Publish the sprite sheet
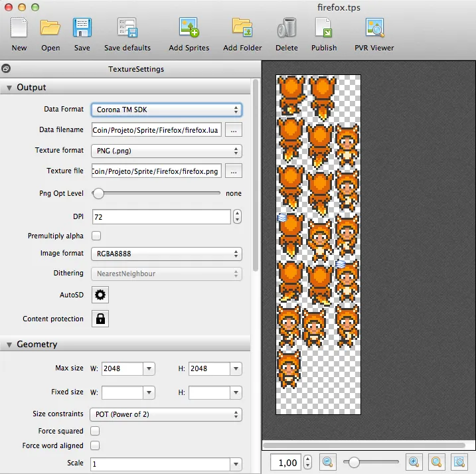Screen dimensions: 476x474 pyautogui.click(x=323, y=28)
